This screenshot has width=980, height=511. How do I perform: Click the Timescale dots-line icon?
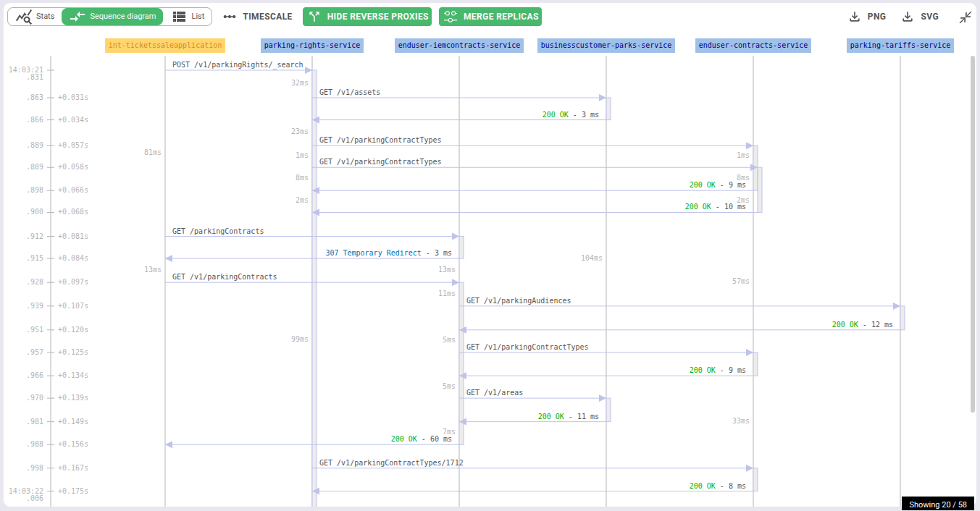230,17
